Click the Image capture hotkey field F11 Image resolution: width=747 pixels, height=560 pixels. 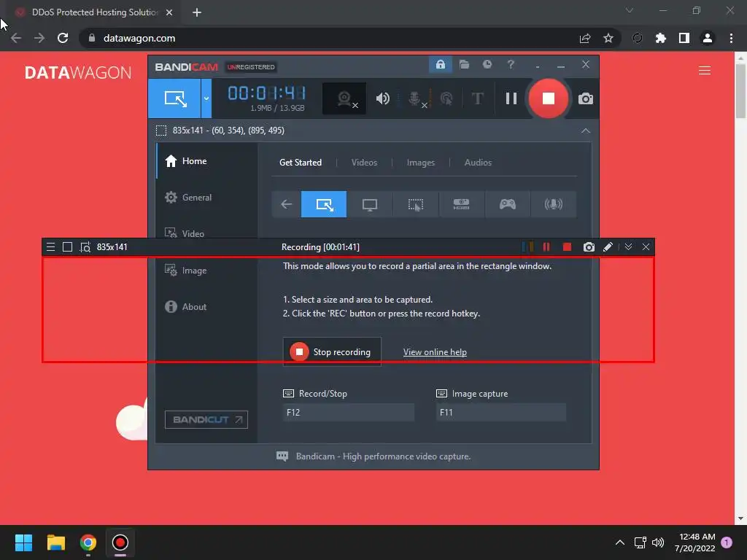pos(501,413)
